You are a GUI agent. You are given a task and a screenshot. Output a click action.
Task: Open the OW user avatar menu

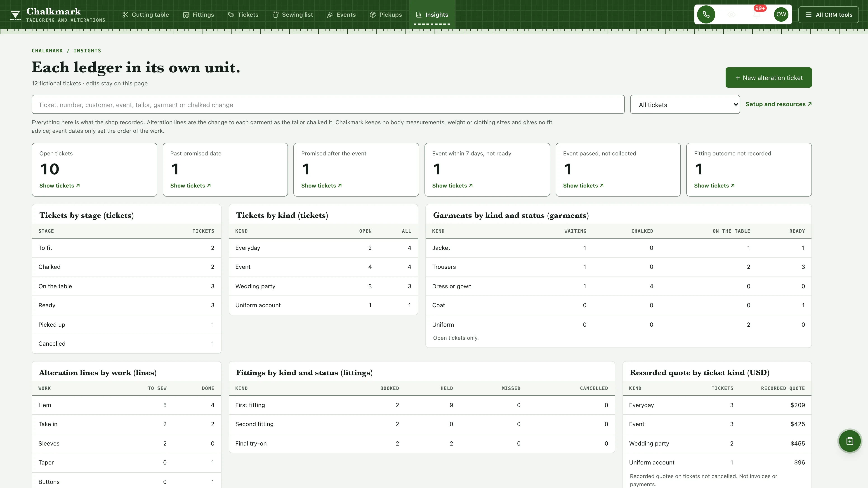781,14
